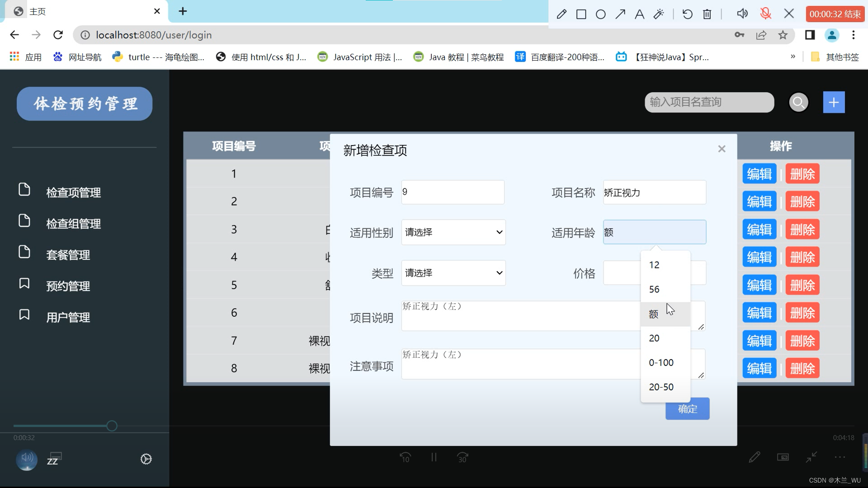The width and height of the screenshot is (868, 488).
Task: Choose suggestion 56 from the list
Action: pyautogui.click(x=665, y=289)
